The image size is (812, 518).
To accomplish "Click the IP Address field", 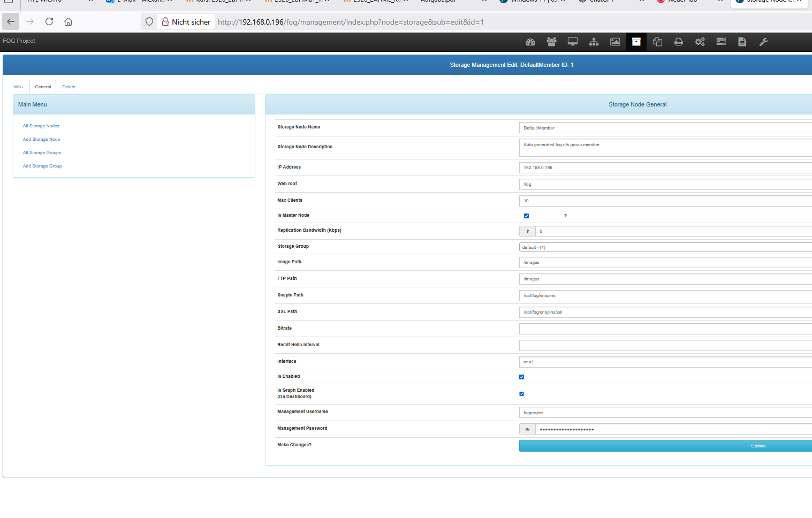I will tap(665, 167).
